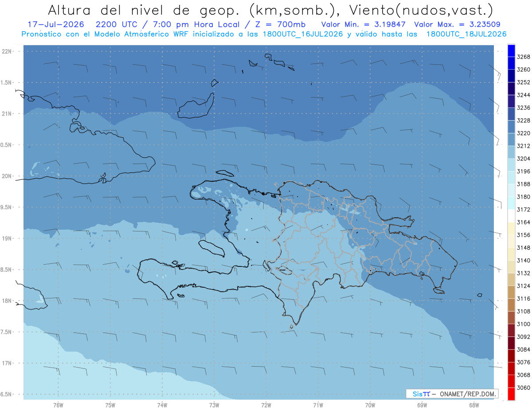532x411 pixels.
Task: Click the "3076" colorbar value
Action: point(524,362)
